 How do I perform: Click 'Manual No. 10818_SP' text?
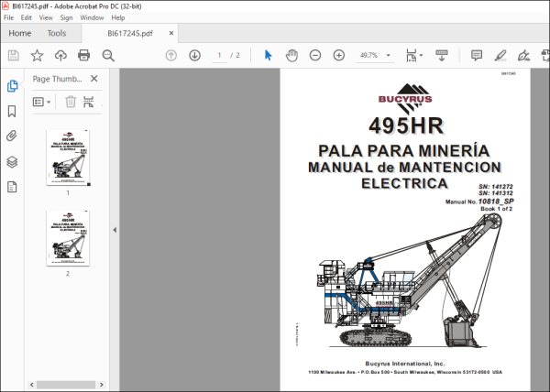pos(479,201)
